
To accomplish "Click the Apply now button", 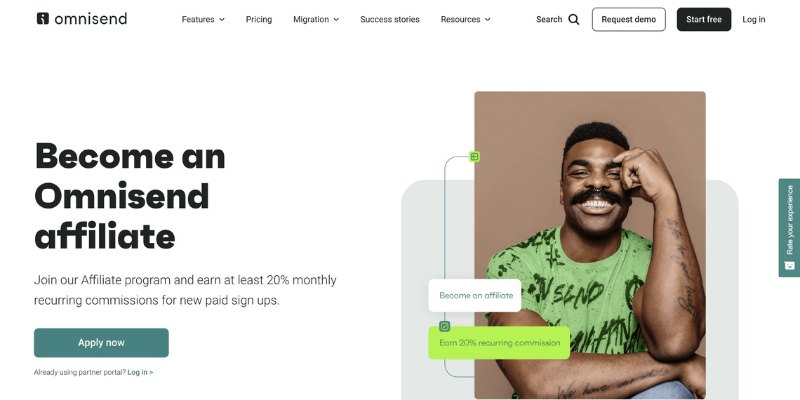I will click(x=101, y=343).
